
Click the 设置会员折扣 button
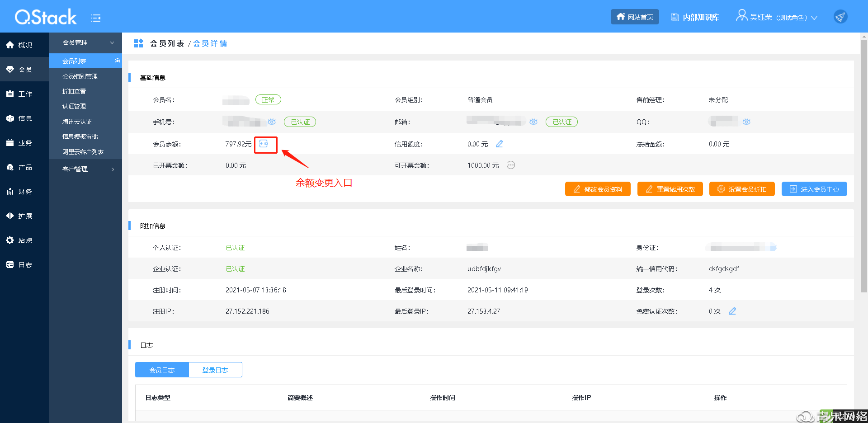[x=742, y=189]
